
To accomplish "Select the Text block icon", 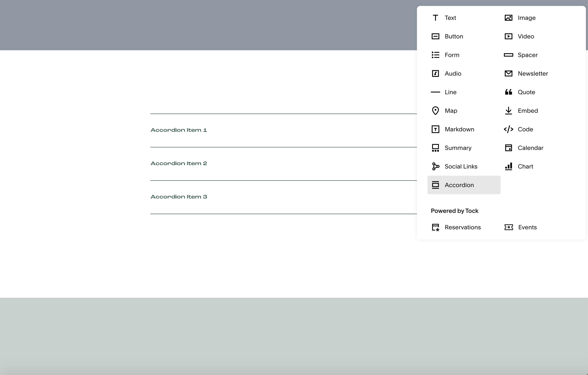I will 435,18.
